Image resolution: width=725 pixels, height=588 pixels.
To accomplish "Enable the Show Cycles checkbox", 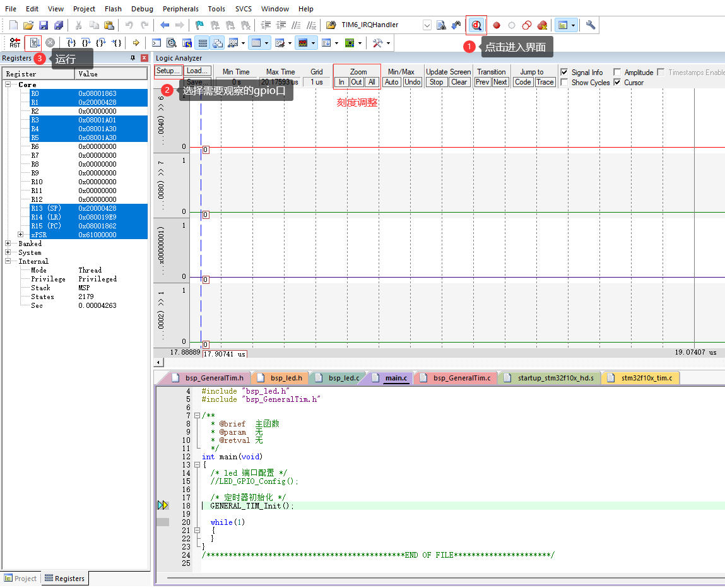I will pyautogui.click(x=564, y=82).
